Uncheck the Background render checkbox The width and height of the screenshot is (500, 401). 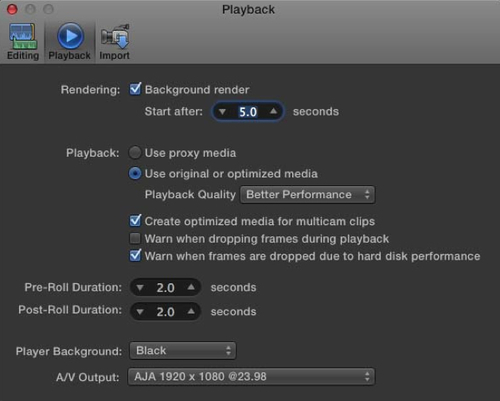point(135,89)
